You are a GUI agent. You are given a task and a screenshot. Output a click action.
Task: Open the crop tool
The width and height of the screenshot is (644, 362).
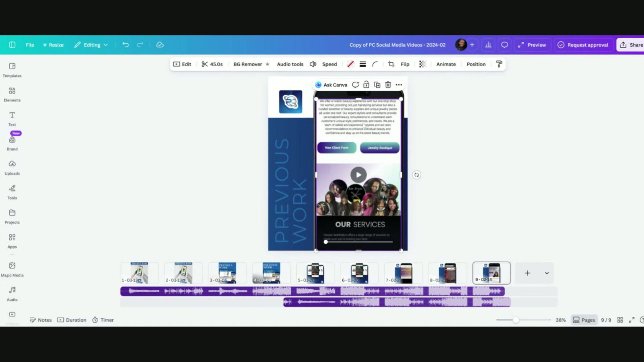coord(391,64)
